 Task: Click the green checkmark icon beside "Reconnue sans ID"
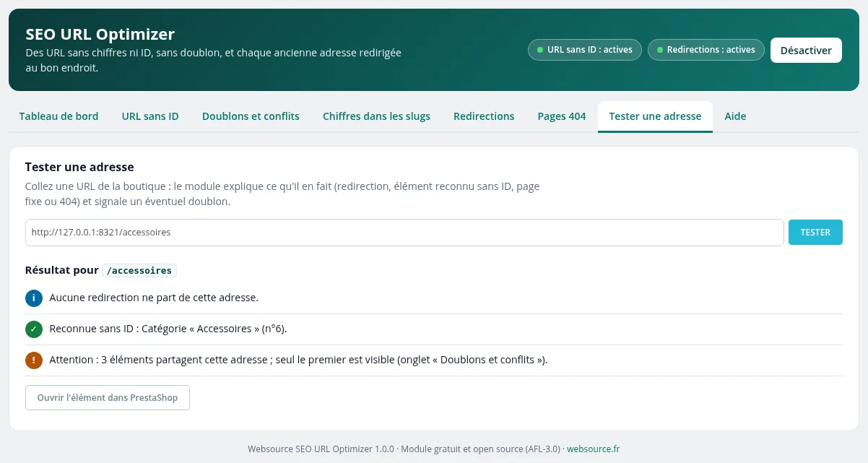(x=34, y=329)
